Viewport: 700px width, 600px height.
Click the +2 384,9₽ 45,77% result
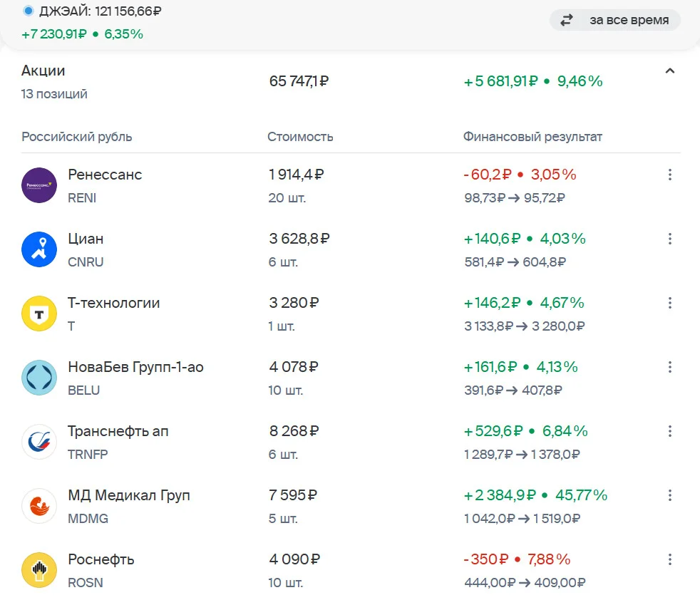point(536,495)
